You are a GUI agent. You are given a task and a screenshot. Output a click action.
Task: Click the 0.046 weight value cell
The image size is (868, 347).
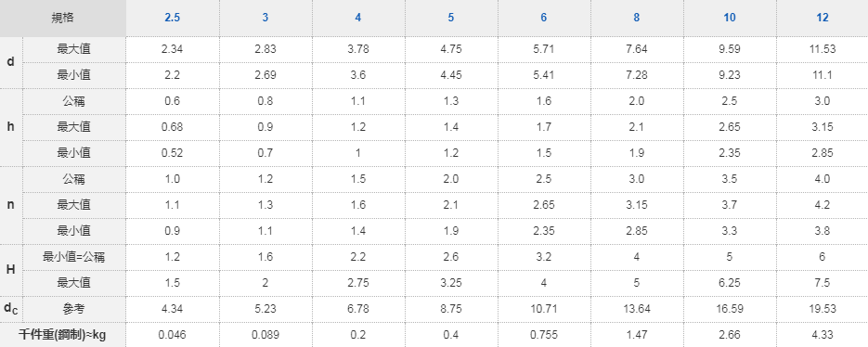click(x=172, y=335)
